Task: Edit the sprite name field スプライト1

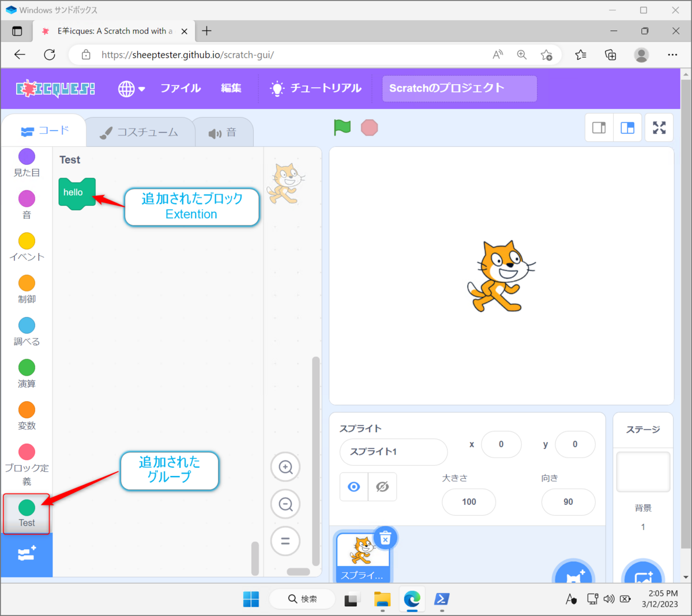Action: tap(393, 452)
